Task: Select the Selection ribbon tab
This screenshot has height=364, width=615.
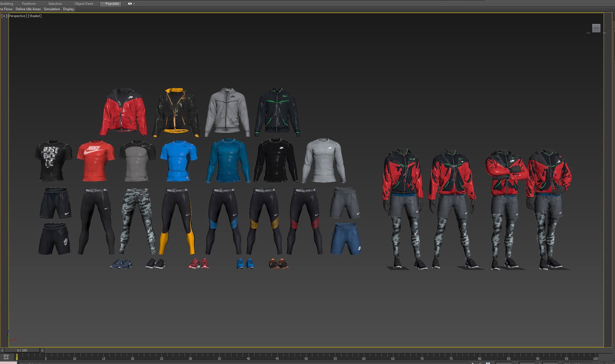Action: [55, 4]
